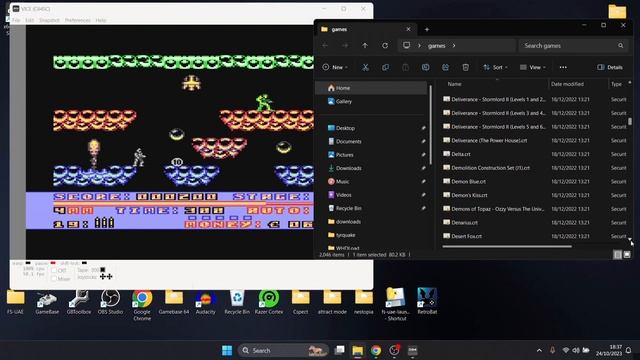Click the Delete trash icon in File Explorer
Screen dimensions: 640x360
coord(465,67)
